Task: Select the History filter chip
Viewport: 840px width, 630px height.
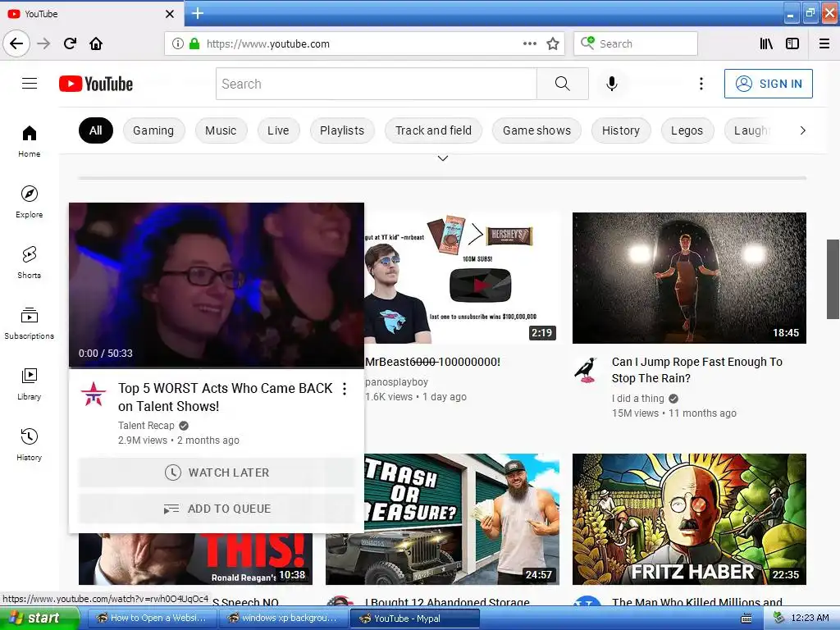Action: pos(621,130)
